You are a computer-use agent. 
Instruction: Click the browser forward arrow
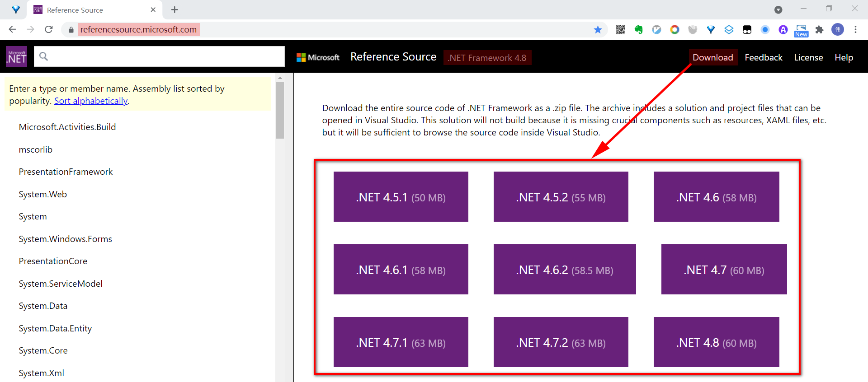(x=30, y=29)
